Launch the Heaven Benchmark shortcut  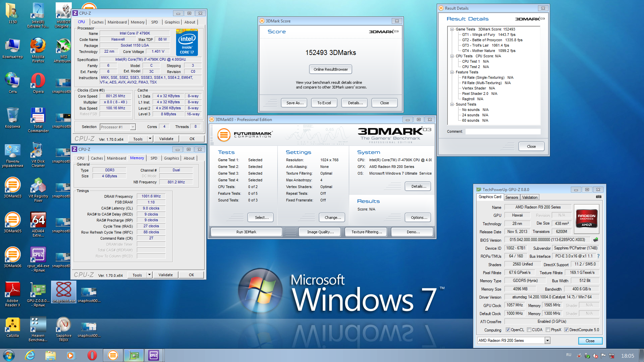tap(38, 329)
